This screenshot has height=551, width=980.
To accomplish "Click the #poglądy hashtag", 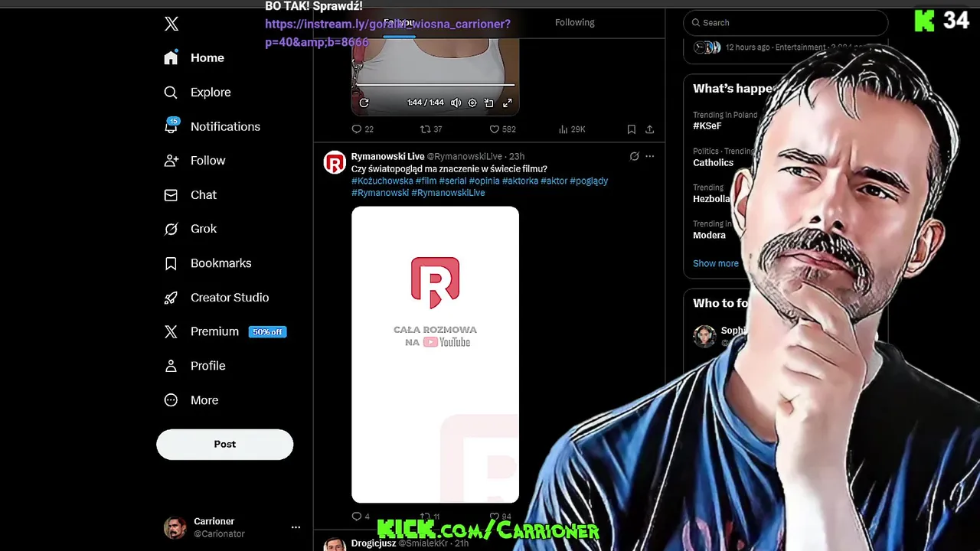I will 589,181.
